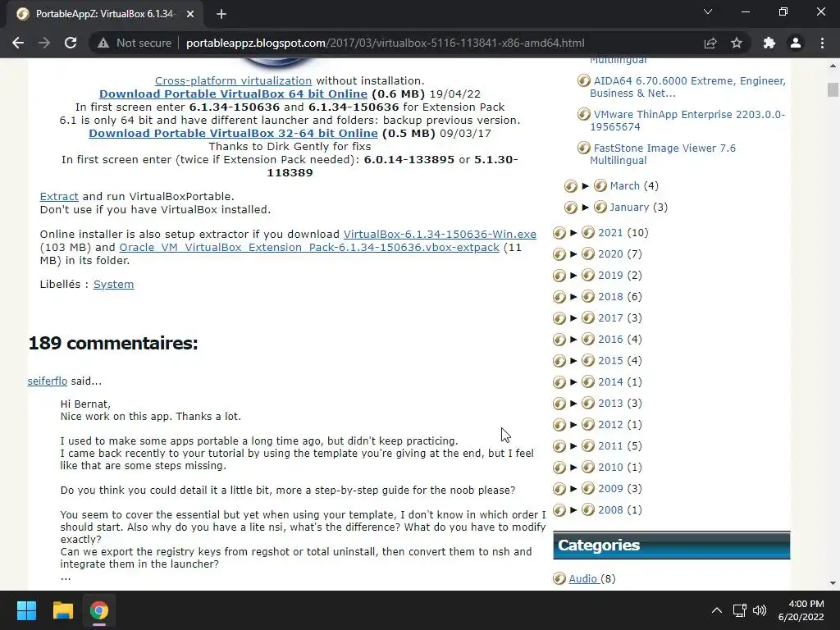Click the scrollbar down arrow
The height and width of the screenshot is (630, 840).
coord(833,583)
